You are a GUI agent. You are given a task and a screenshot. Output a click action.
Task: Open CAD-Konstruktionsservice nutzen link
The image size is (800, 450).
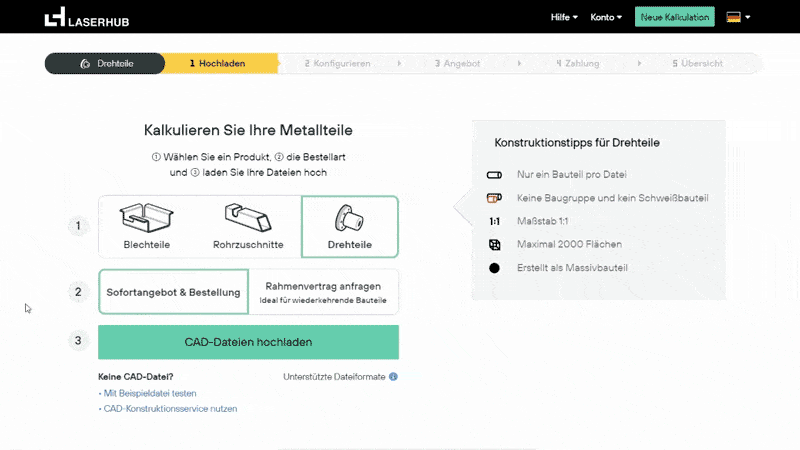[170, 409]
